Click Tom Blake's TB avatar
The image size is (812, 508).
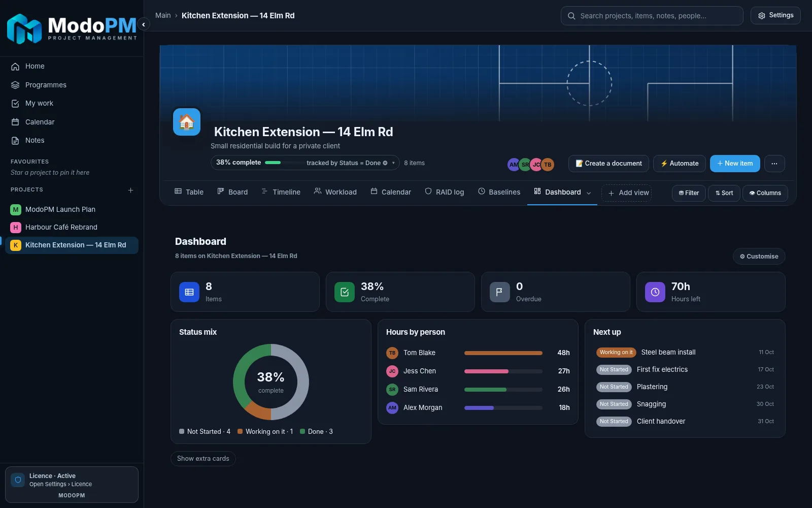(x=392, y=353)
